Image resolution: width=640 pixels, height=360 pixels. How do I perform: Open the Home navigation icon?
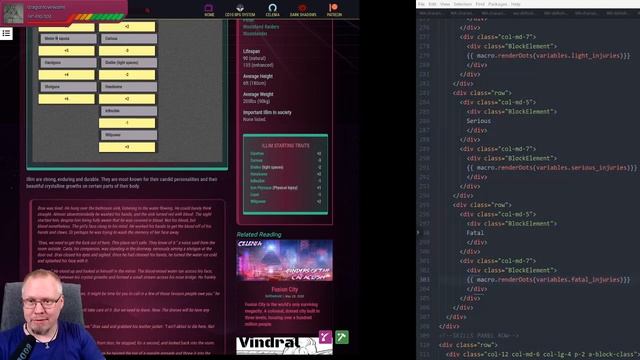pyautogui.click(x=209, y=10)
